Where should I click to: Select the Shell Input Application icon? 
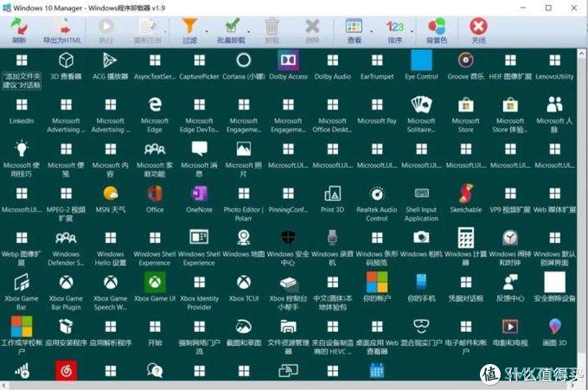pyautogui.click(x=421, y=193)
